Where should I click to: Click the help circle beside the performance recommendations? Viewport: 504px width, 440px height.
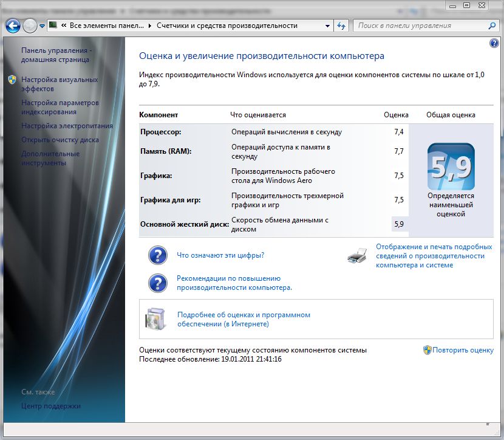point(157,283)
